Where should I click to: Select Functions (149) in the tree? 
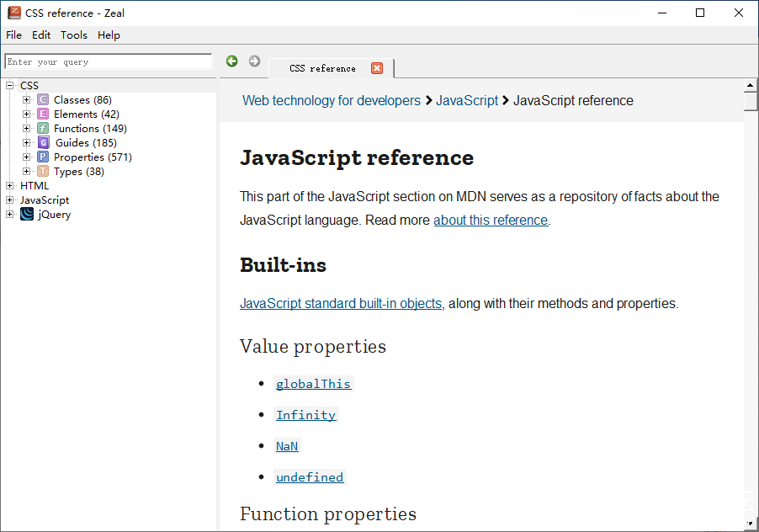[90, 128]
